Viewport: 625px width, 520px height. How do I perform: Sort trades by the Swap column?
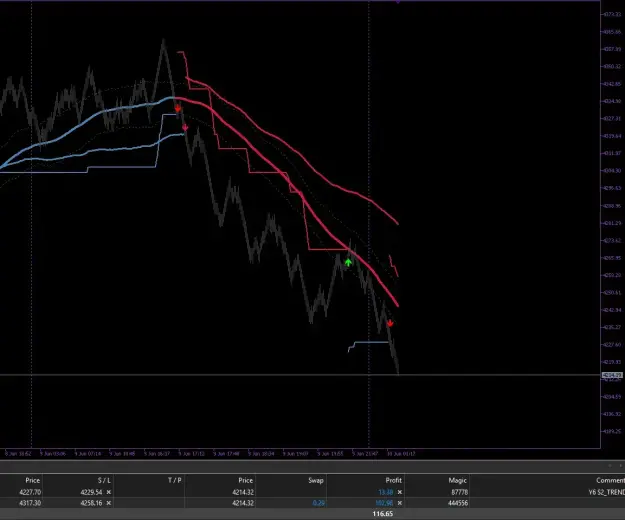(316, 481)
